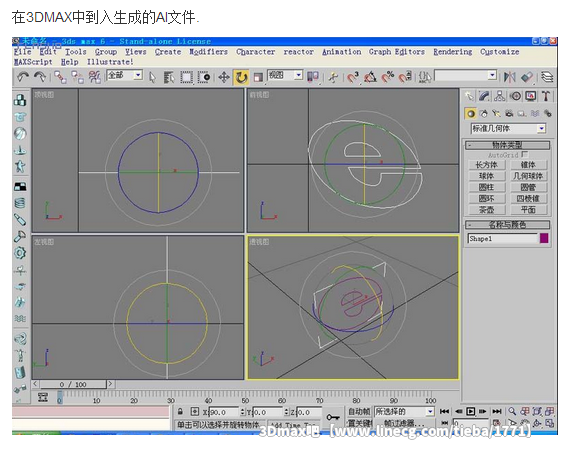This screenshot has width=571, height=450.
Task: Click the Select and Manipulate icon
Action: tap(333, 77)
